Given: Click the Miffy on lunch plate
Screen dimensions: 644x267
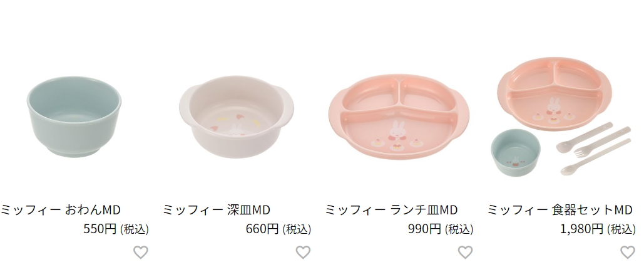Looking at the screenshot, I should [x=396, y=131].
